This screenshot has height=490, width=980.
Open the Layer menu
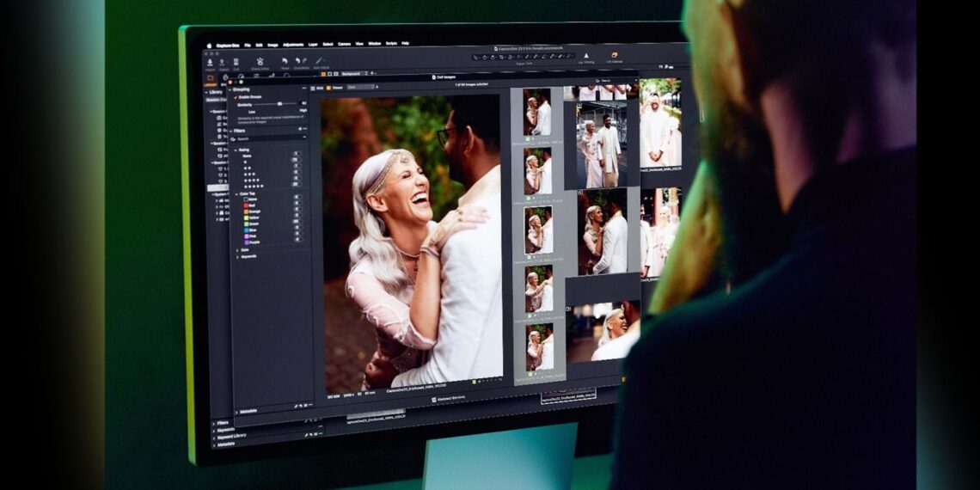(x=313, y=45)
